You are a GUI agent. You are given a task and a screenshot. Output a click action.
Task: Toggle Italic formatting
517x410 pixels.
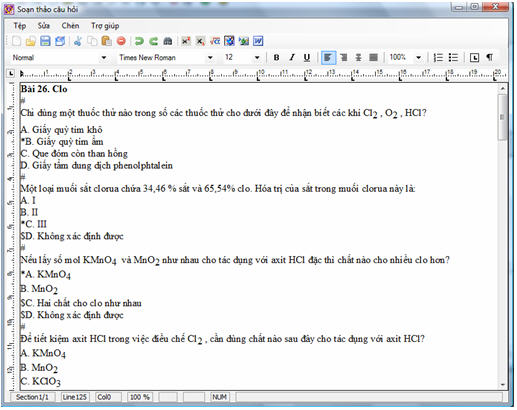292,57
